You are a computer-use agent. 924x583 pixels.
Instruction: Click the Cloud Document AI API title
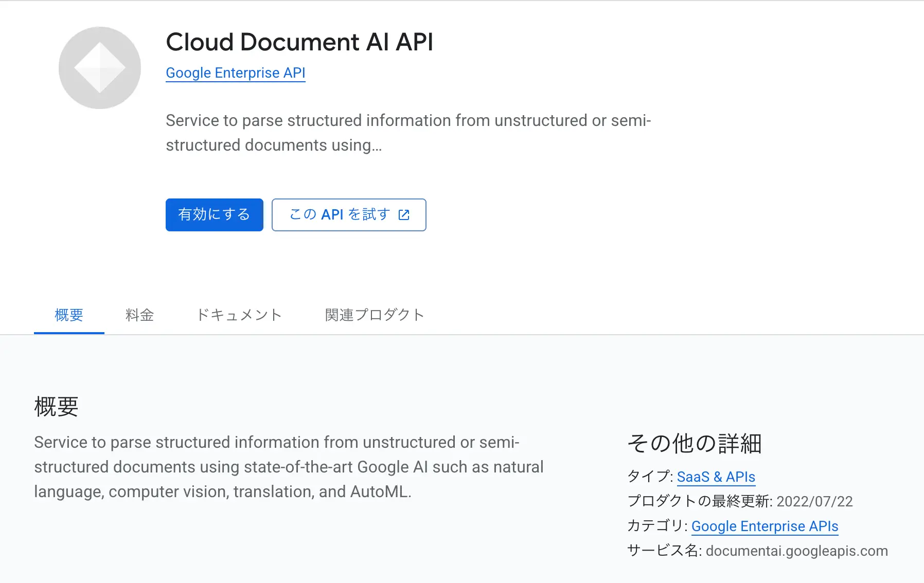299,42
